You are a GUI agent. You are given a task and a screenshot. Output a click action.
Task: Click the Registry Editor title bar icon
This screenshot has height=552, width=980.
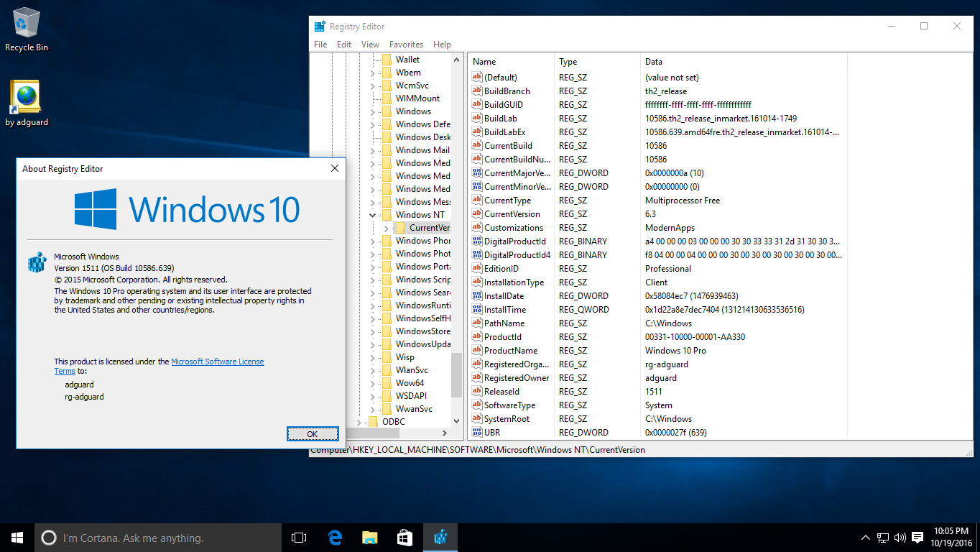(320, 27)
